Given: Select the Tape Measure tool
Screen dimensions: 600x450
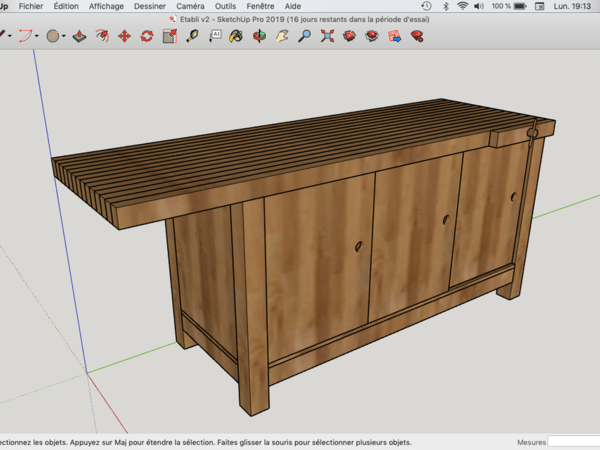Looking at the screenshot, I should (x=192, y=36).
